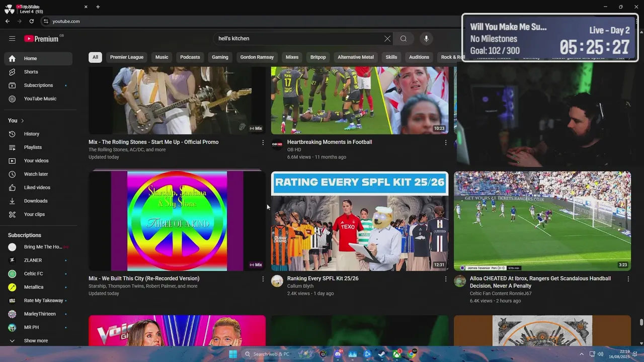644x362 pixels.
Task: Open Shorts from the sidebar
Action: point(38,72)
